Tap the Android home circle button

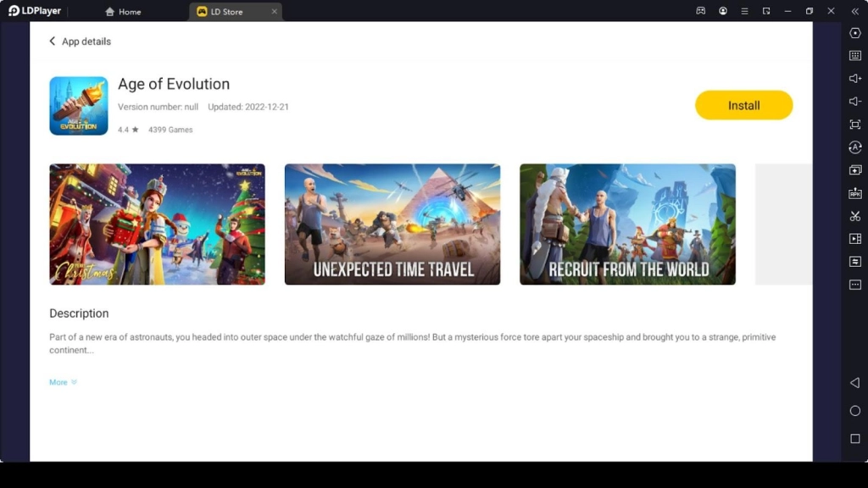coord(854,411)
